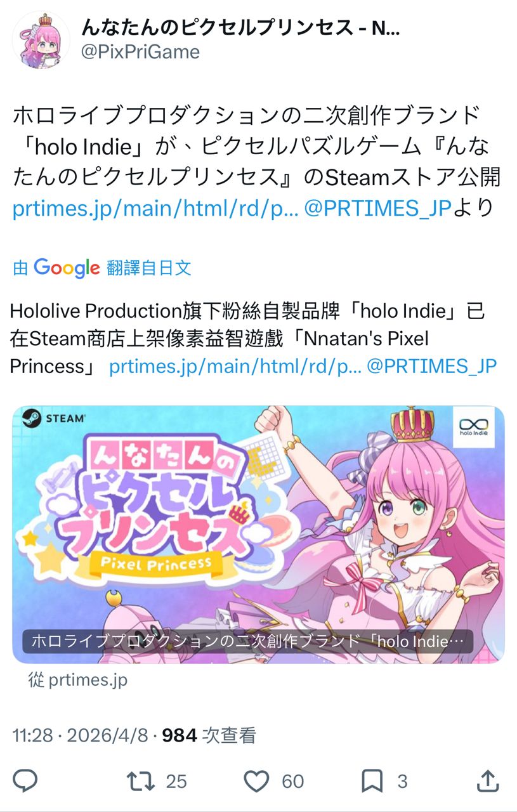Tap the Google logo in translation notice
The height and width of the screenshot is (812, 517).
tap(67, 268)
